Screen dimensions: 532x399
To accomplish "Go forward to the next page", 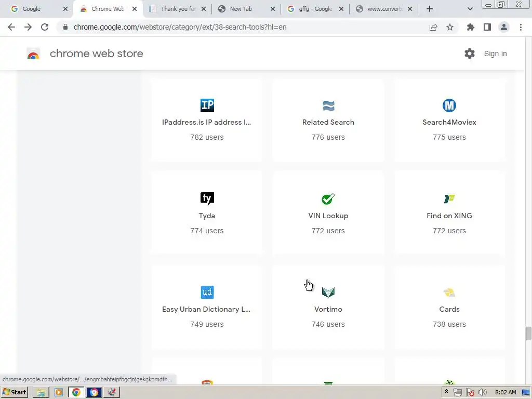I will (28, 27).
